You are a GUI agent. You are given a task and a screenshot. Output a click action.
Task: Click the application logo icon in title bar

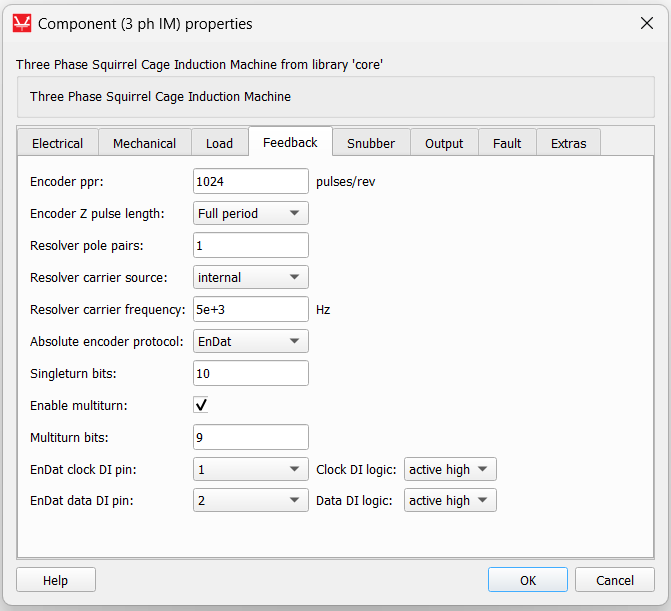click(21, 23)
